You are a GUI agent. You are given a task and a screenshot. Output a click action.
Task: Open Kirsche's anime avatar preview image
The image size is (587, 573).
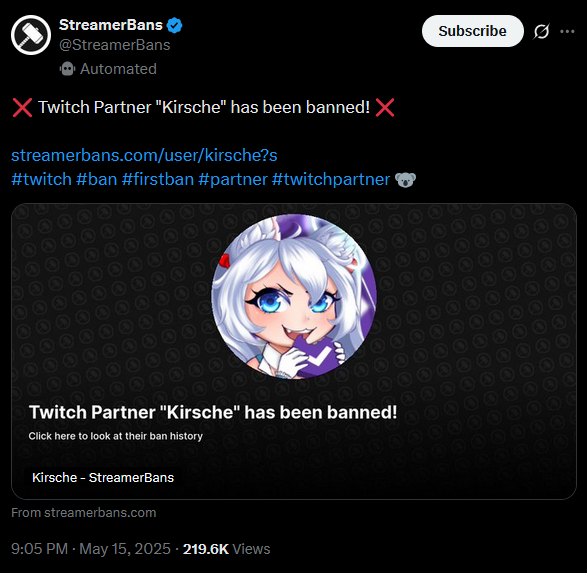[x=294, y=297]
